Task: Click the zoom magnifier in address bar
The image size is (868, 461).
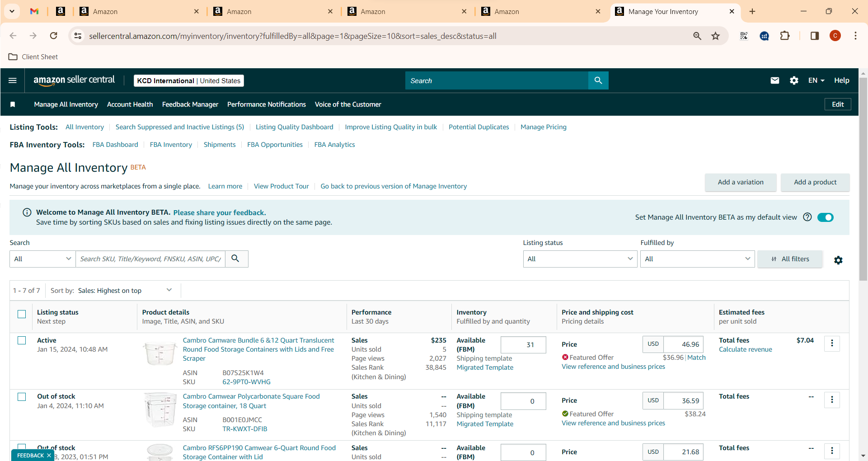Action: [697, 36]
